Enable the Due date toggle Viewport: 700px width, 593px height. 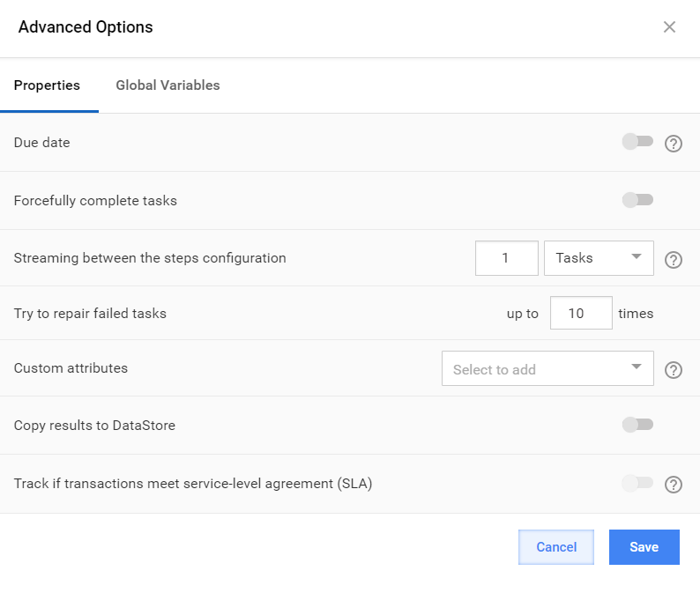[637, 142]
